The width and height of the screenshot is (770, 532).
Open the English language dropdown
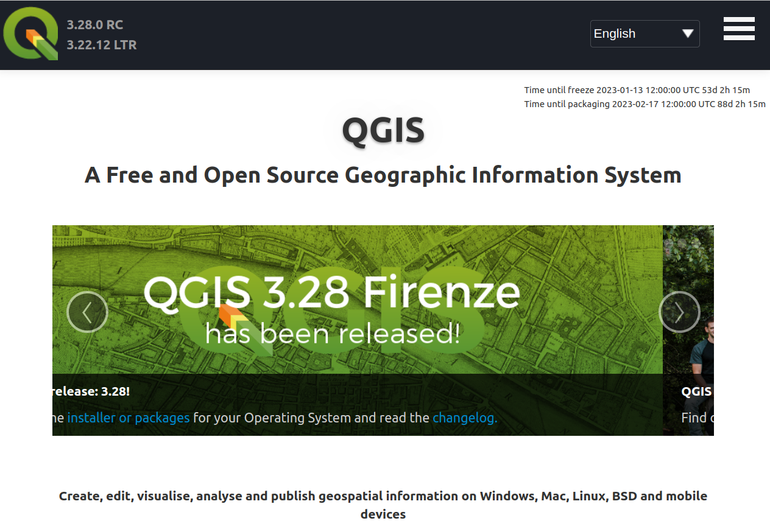pos(645,33)
